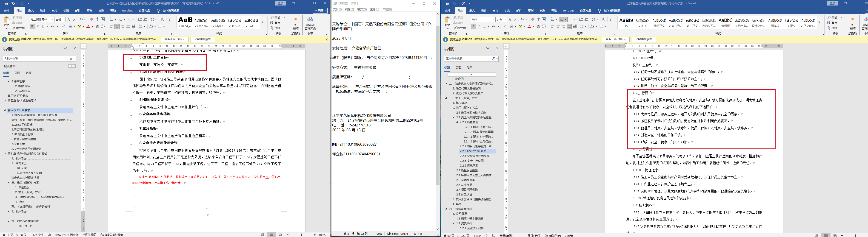Open Notepad 文件 menu
The height and width of the screenshot is (237, 868).
tap(338, 9)
